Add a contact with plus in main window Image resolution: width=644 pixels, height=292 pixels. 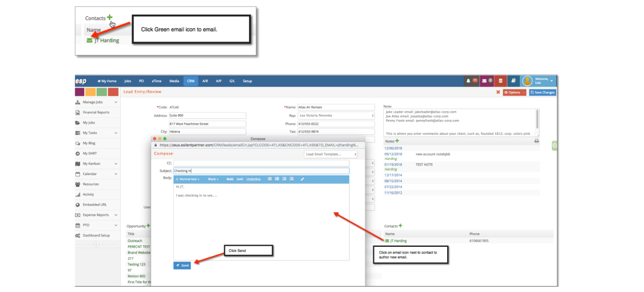coord(400,226)
